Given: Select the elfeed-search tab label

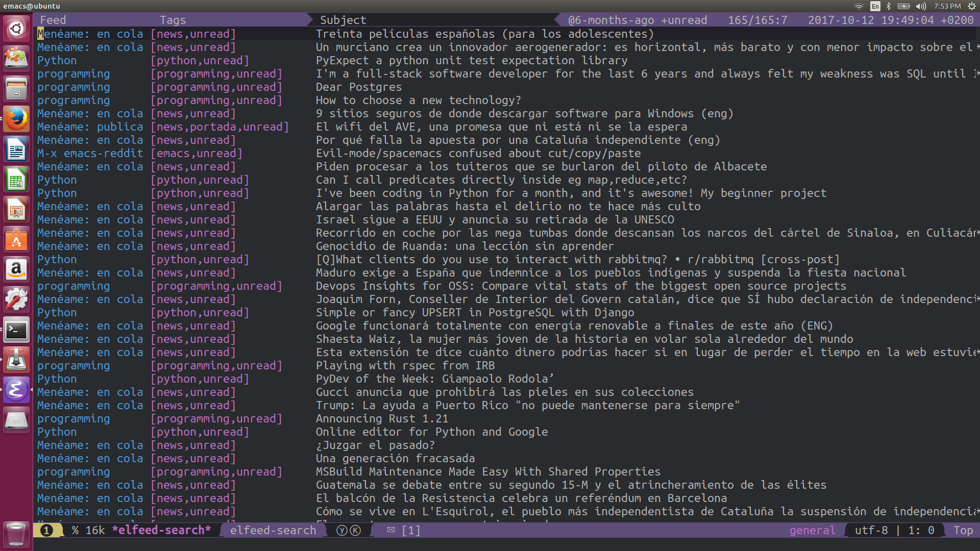Looking at the screenshot, I should (x=271, y=530).
